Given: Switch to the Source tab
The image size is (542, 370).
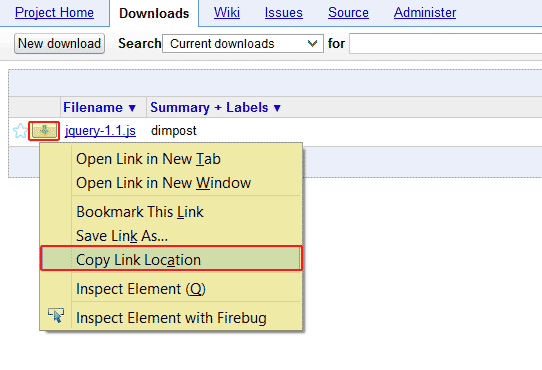Looking at the screenshot, I should tap(348, 13).
